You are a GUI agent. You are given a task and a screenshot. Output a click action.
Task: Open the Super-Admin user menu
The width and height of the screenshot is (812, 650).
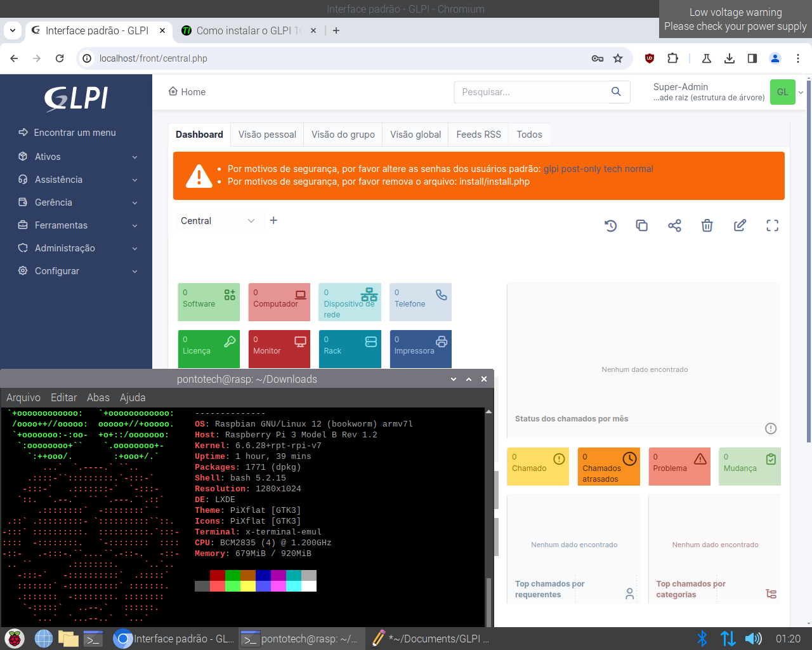click(x=728, y=92)
